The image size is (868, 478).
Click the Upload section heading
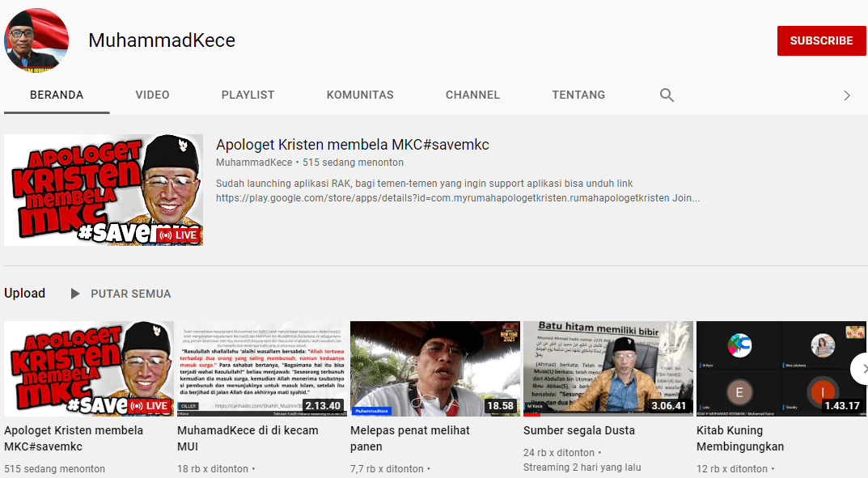click(25, 294)
